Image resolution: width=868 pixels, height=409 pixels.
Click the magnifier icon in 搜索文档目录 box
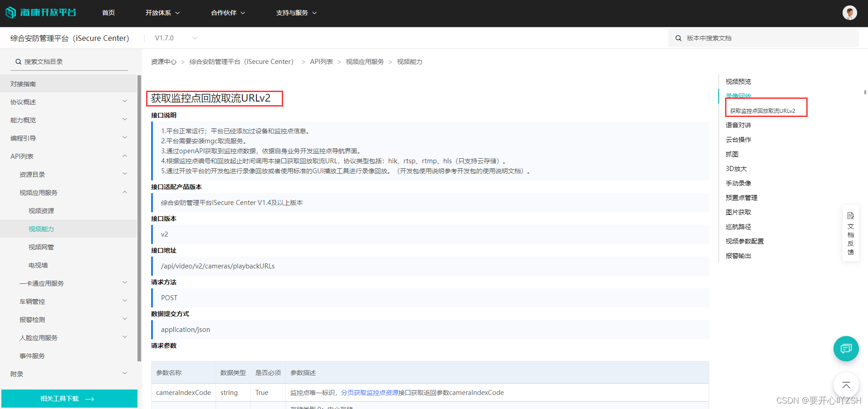[x=18, y=61]
